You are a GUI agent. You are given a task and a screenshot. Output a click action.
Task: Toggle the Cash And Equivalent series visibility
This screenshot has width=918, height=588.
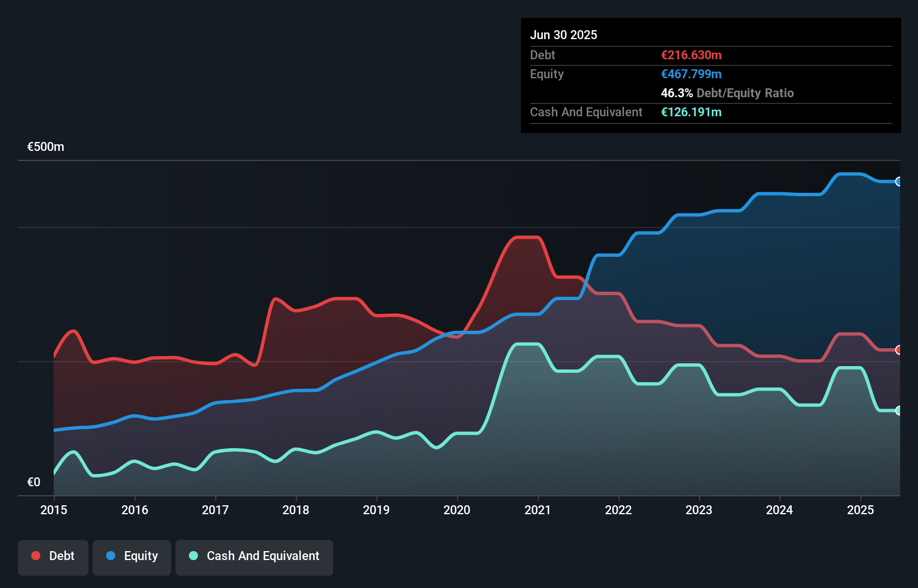point(254,557)
